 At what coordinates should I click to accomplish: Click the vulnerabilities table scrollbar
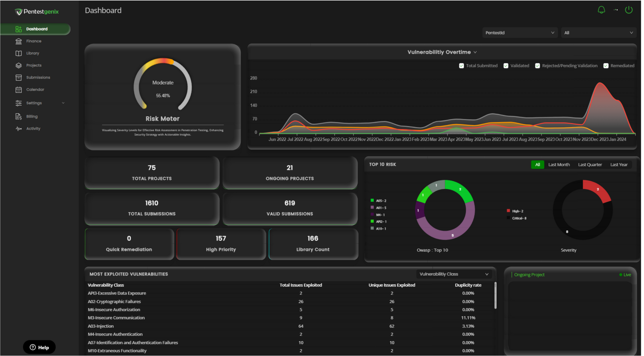[x=495, y=296]
